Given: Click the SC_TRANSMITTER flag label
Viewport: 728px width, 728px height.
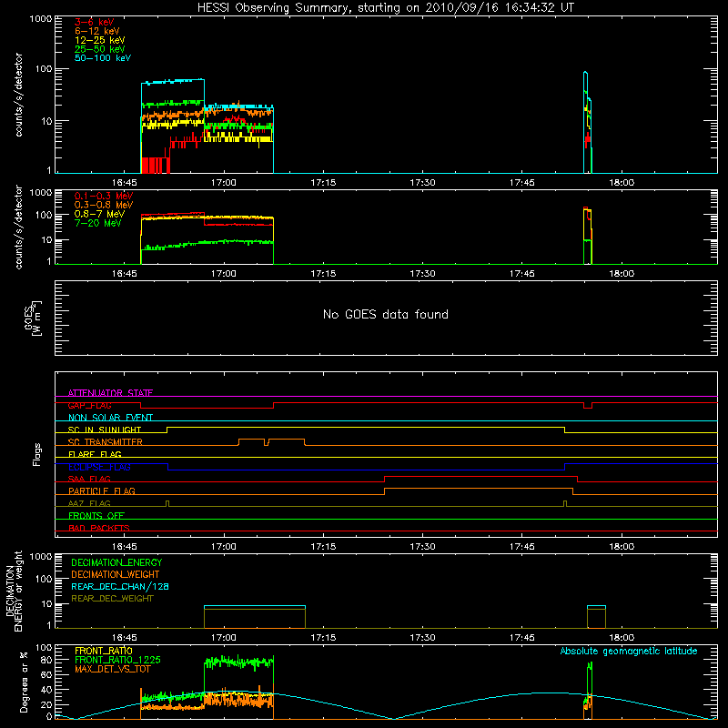Looking at the screenshot, I should pyautogui.click(x=106, y=442).
